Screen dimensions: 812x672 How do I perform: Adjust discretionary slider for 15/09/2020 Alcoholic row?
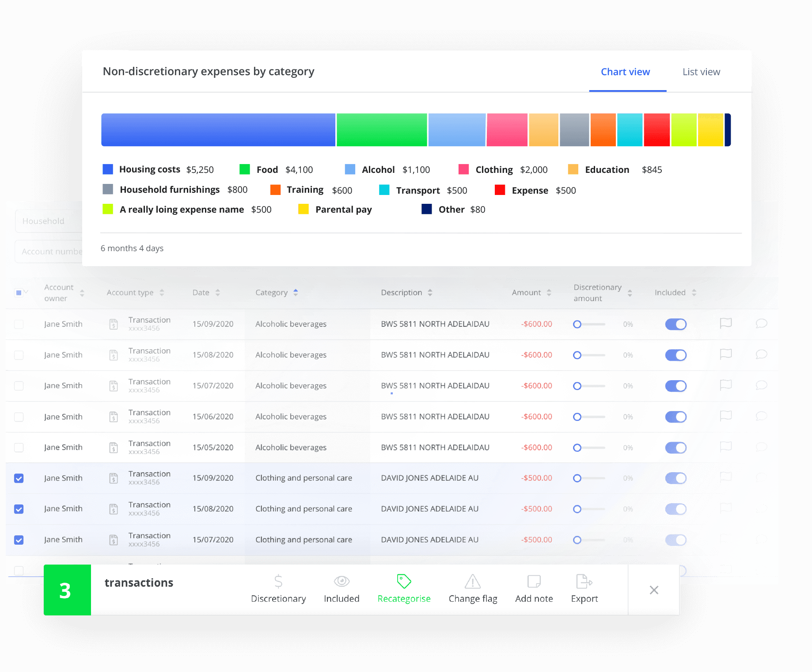589,324
